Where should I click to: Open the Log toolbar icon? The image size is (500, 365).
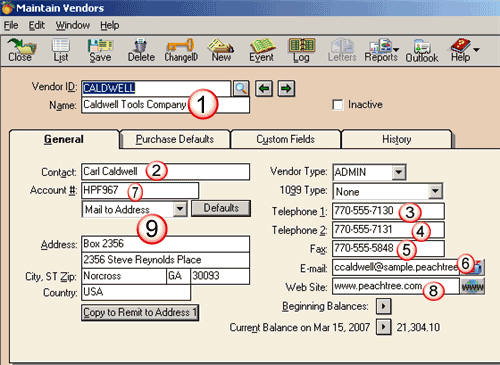coord(301,50)
